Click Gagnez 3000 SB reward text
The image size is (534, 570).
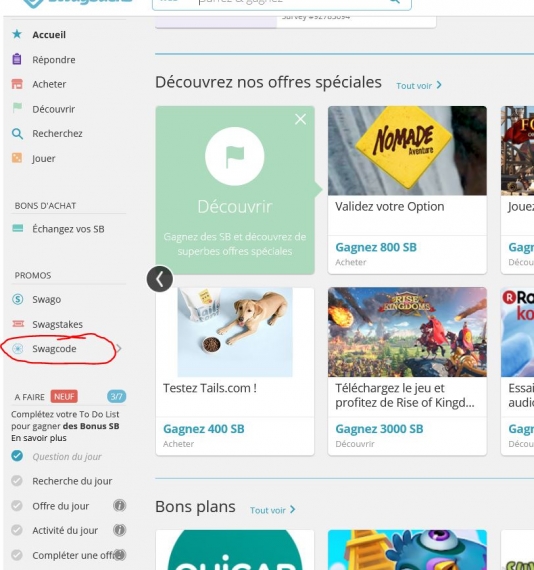tap(379, 429)
